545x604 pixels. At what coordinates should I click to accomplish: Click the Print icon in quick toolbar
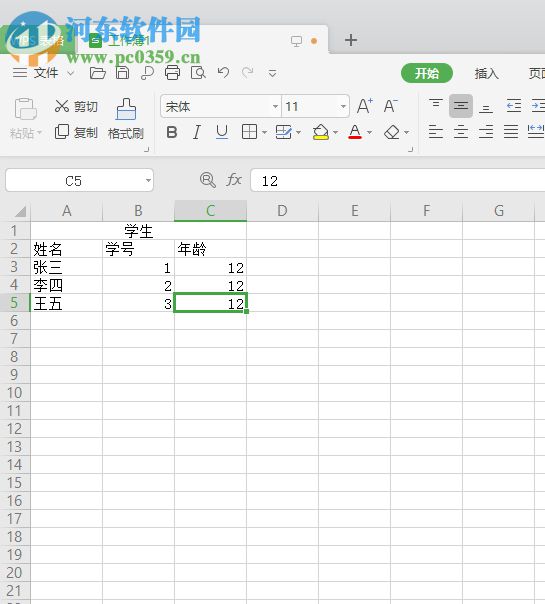172,73
